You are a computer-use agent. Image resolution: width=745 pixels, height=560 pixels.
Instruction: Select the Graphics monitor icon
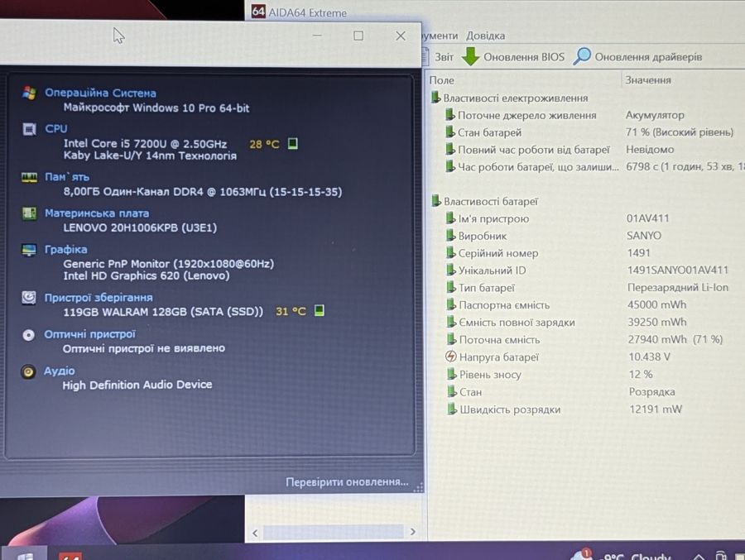pyautogui.click(x=30, y=249)
